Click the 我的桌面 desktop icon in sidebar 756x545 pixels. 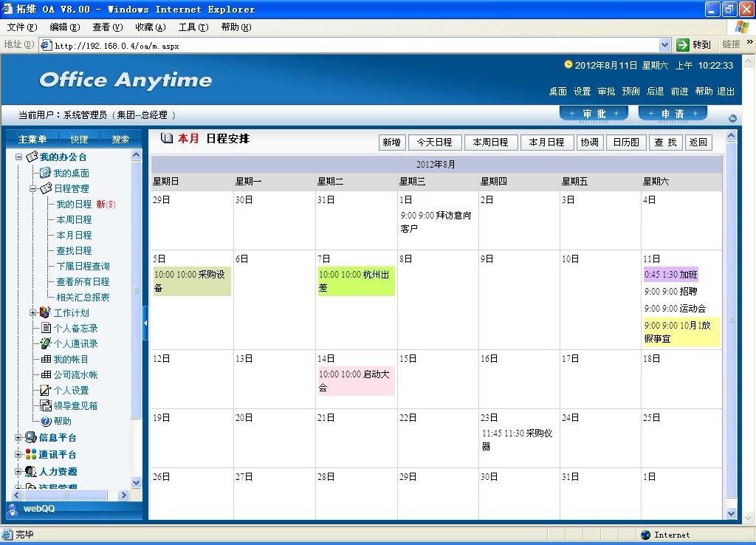pyautogui.click(x=46, y=173)
